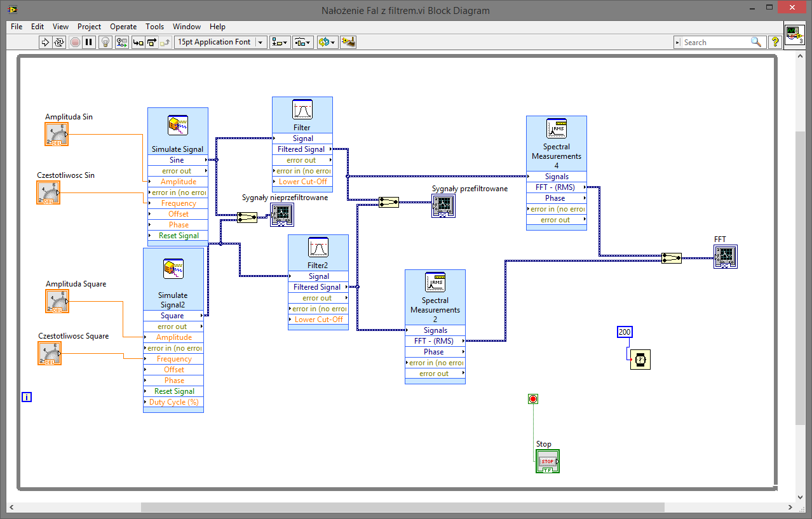
Task: Expand the Distribute Objects dropdown
Action: 302,43
